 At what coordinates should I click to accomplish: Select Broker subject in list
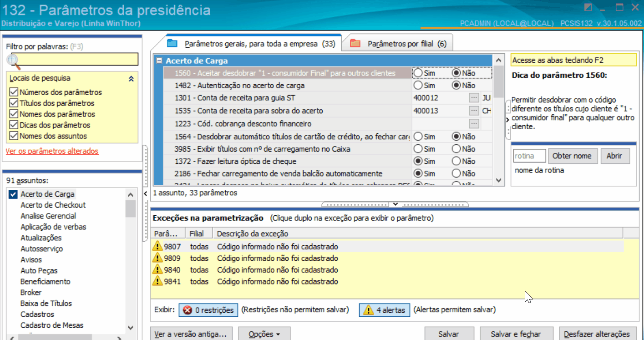click(31, 293)
